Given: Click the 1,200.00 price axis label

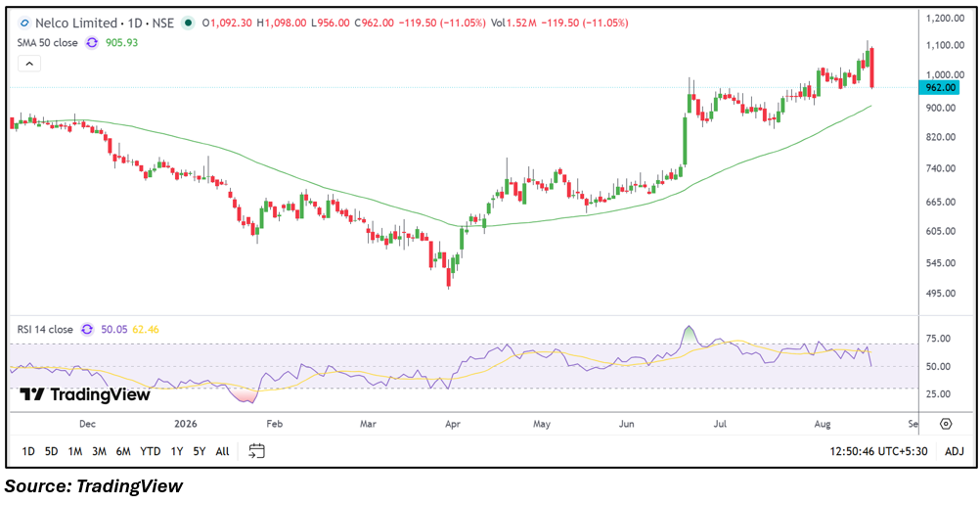Looking at the screenshot, I should tap(943, 19).
